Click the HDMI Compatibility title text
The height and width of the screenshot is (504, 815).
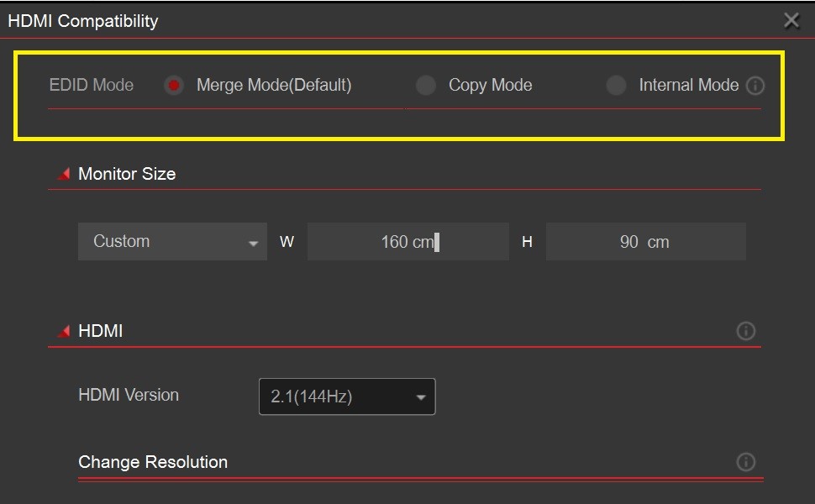point(83,21)
